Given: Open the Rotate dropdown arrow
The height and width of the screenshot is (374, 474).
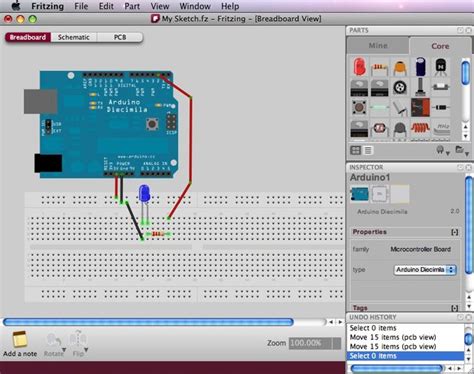Looking at the screenshot, I should coord(64,350).
